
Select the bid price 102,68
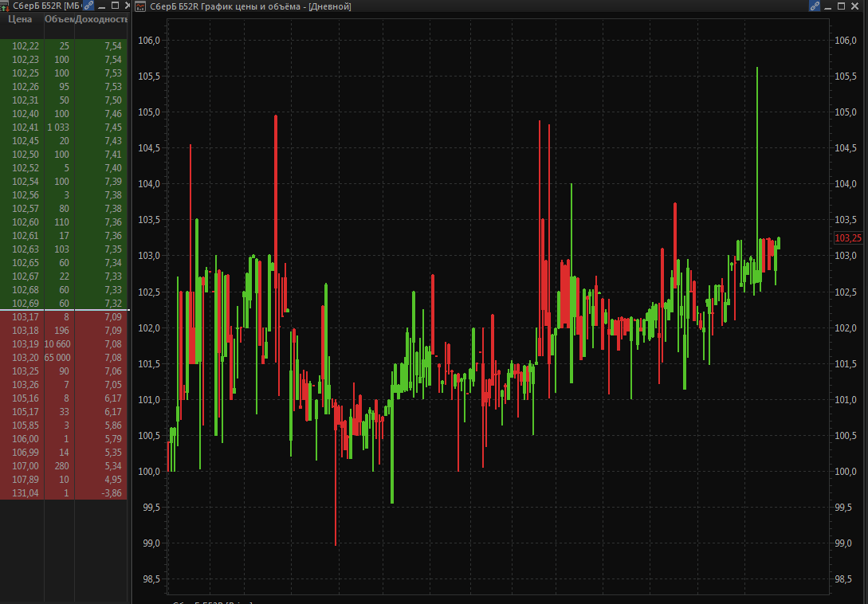(26, 290)
